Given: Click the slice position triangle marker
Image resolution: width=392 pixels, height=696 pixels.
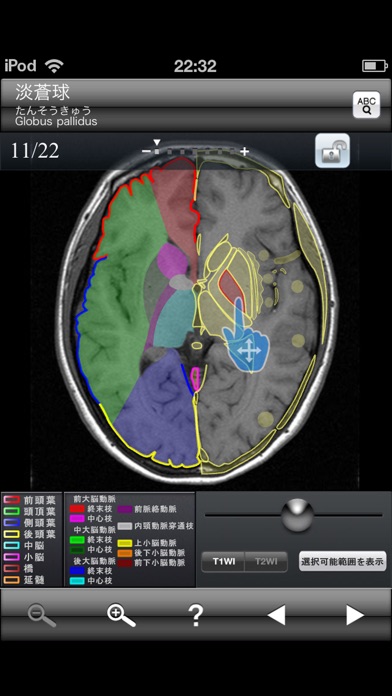Looking at the screenshot, I should click(x=157, y=142).
